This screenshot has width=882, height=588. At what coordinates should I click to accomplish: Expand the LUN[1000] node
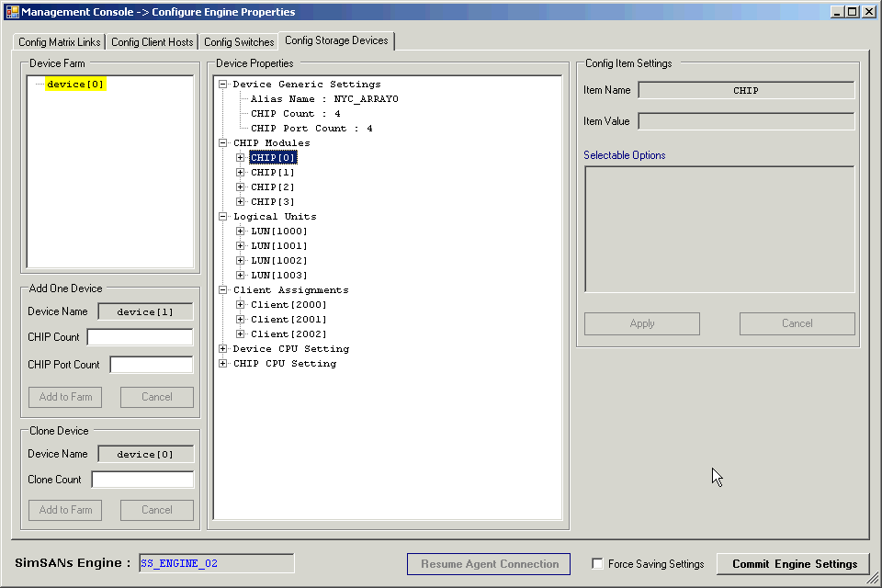pos(240,231)
